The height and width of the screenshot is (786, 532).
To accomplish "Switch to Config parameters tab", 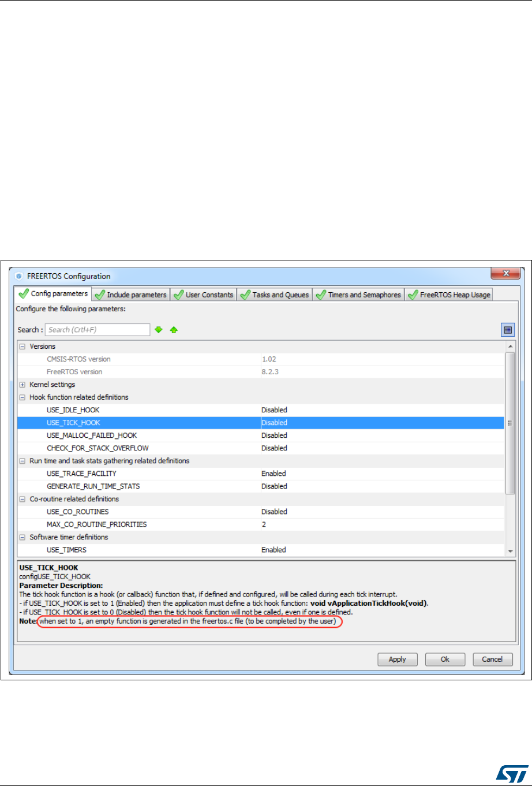I will (54, 294).
